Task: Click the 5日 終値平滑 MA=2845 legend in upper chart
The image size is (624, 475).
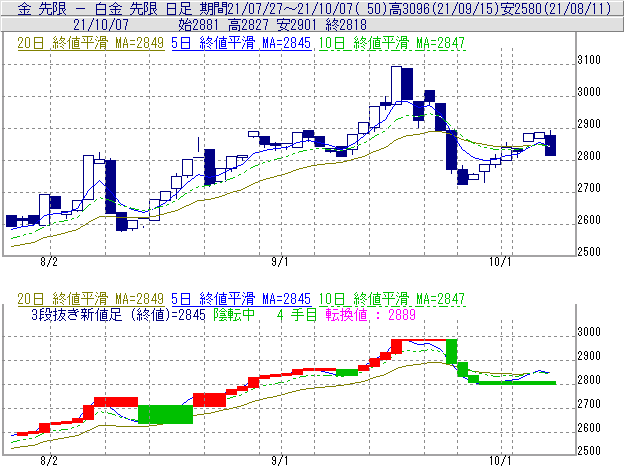Action: click(x=241, y=43)
